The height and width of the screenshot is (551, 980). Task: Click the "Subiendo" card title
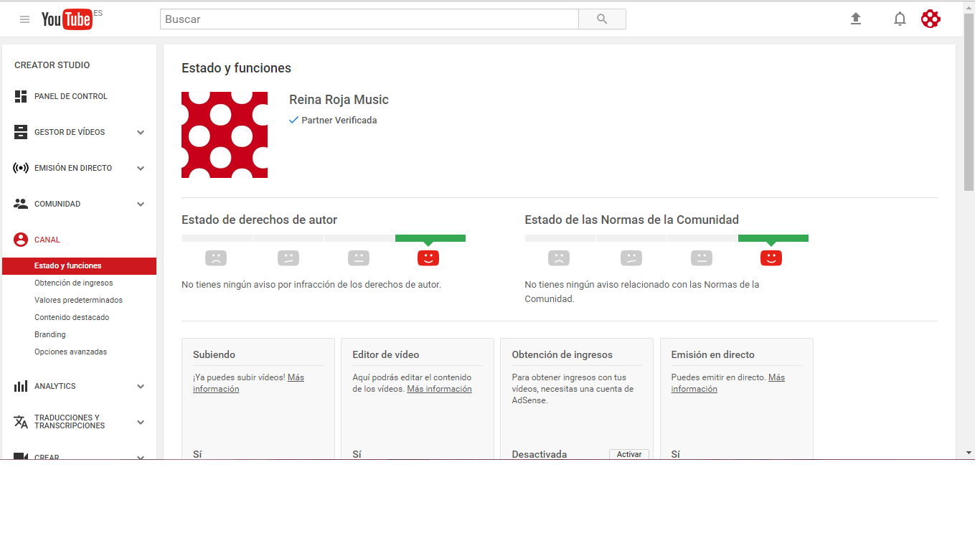coord(214,354)
